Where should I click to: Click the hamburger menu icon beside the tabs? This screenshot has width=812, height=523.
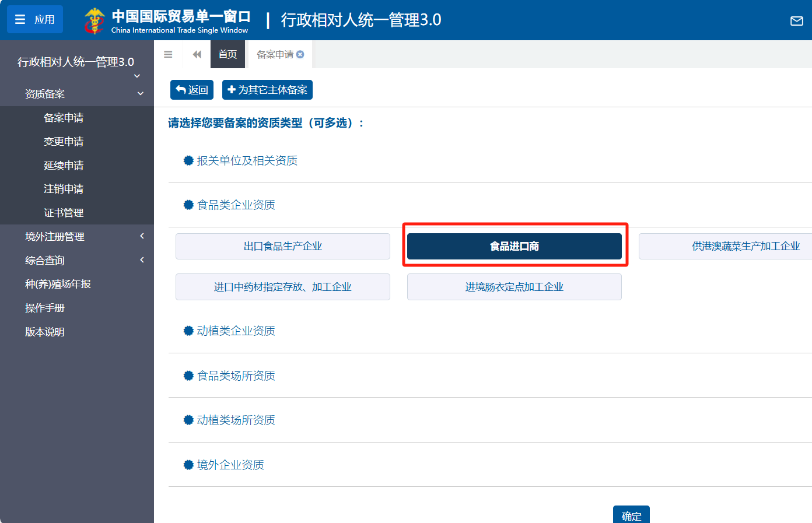coord(168,54)
